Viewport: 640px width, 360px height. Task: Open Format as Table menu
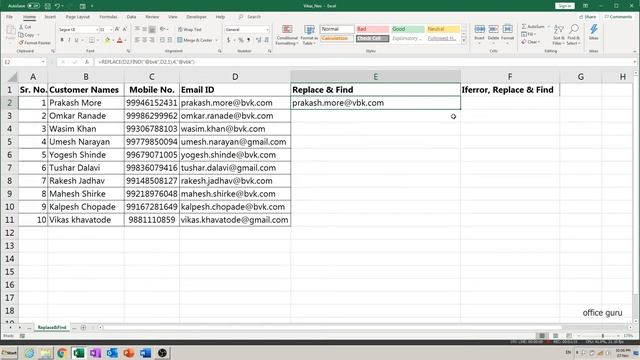[309, 35]
